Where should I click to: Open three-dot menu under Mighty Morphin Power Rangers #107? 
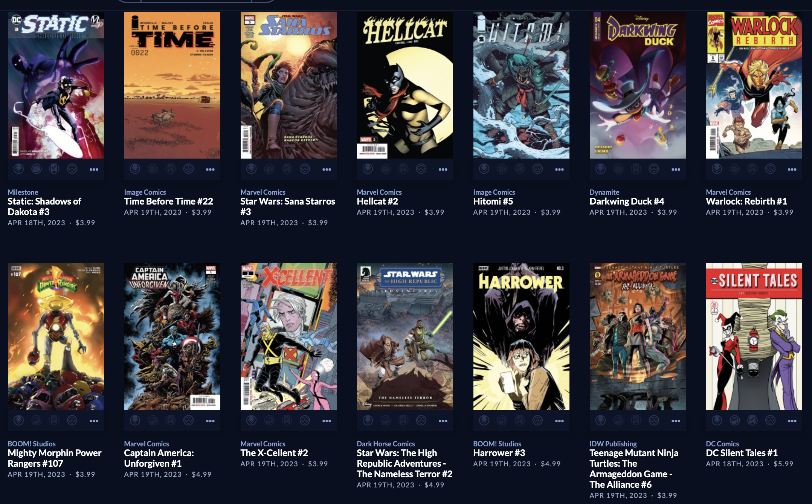click(x=94, y=421)
